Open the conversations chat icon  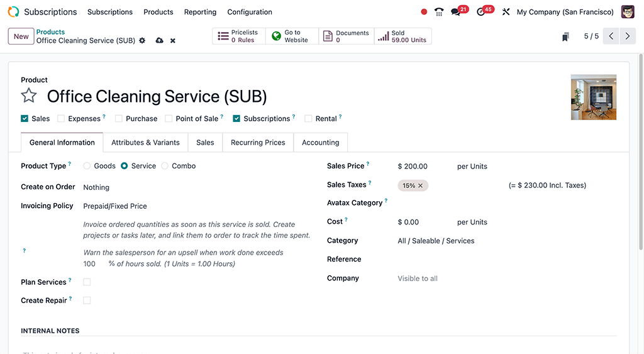coord(456,12)
